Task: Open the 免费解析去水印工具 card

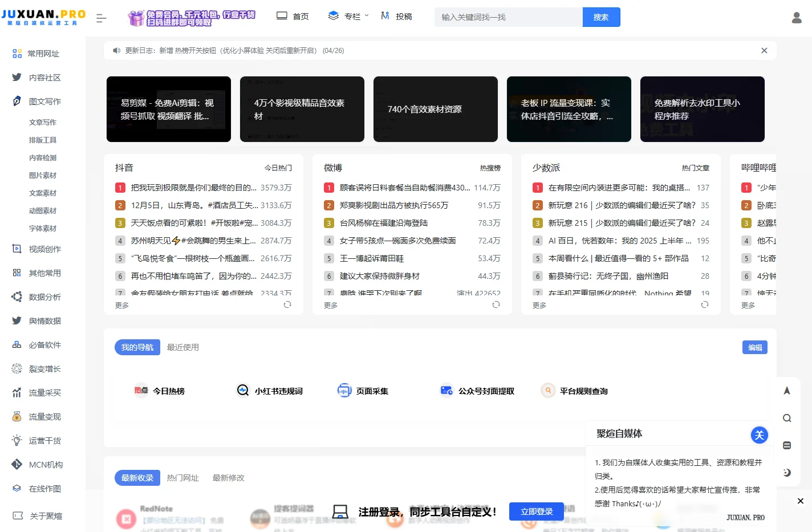Action: pyautogui.click(x=703, y=109)
